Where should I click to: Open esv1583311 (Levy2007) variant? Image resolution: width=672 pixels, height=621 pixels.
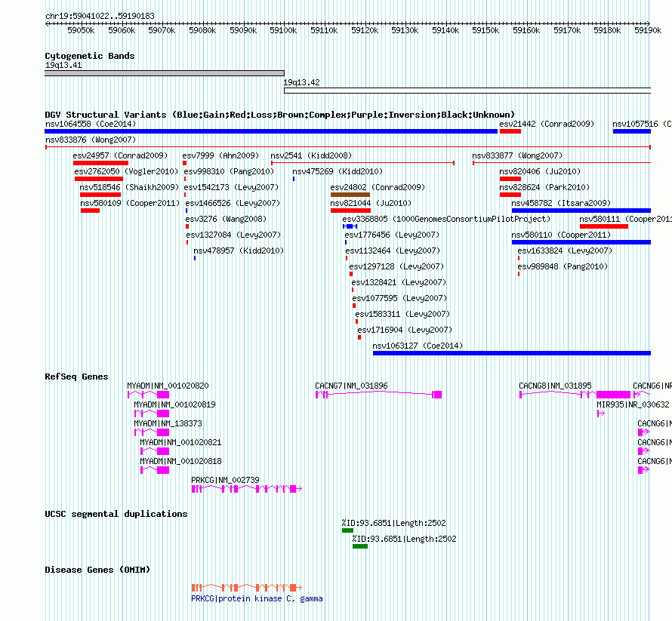[x=402, y=314]
